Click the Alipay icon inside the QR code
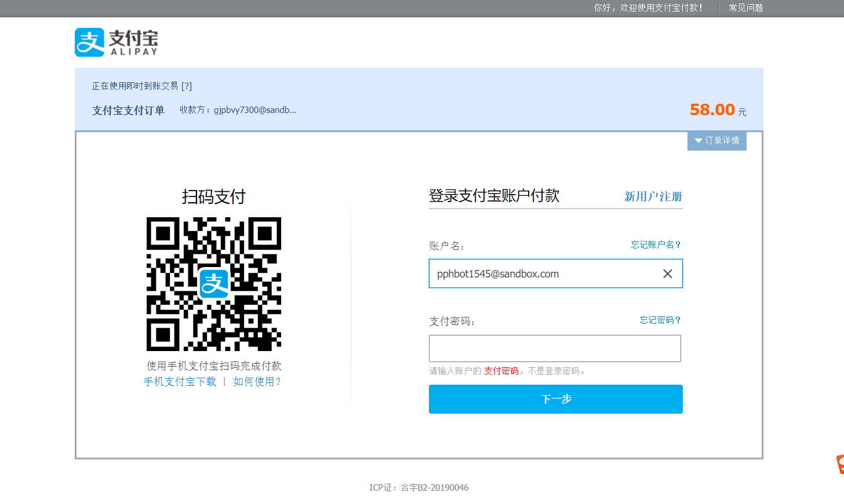Image resolution: width=844 pixels, height=504 pixels. 214,284
